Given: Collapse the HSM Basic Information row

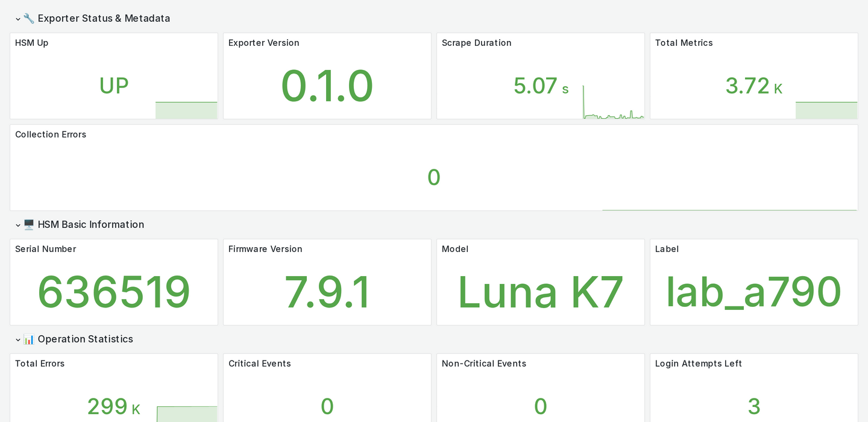Looking at the screenshot, I should coord(18,225).
